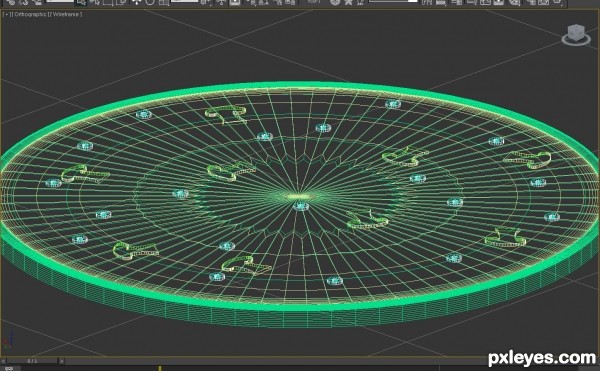Open the Wireframe shading label menu

tap(67, 15)
